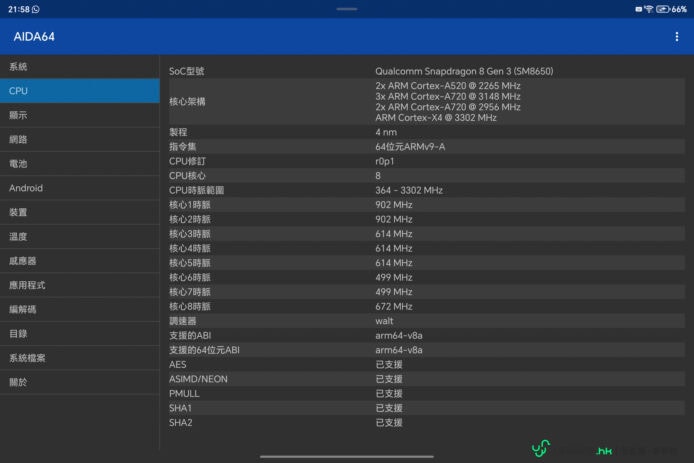Go to the 網路 section
Viewport: 694px width, 463px height.
[79, 140]
